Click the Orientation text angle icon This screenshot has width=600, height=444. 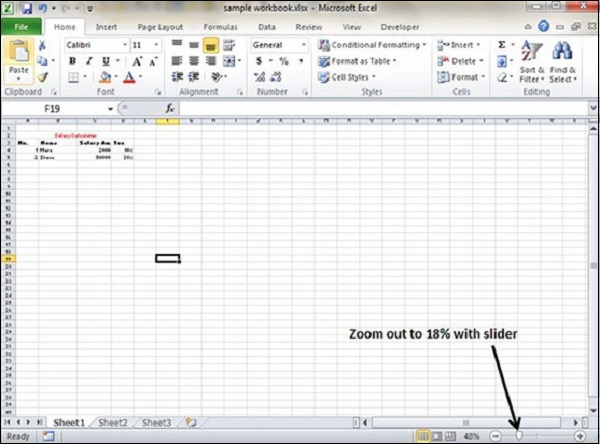217,77
